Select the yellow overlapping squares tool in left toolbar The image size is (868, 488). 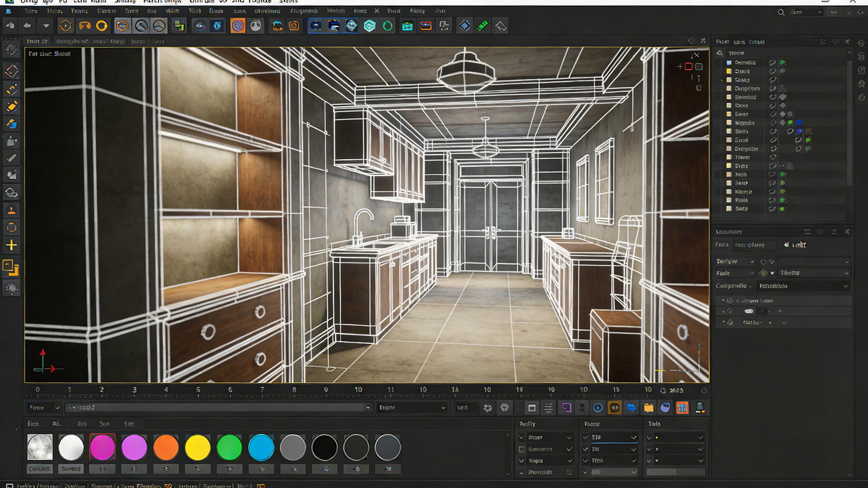tap(11, 267)
